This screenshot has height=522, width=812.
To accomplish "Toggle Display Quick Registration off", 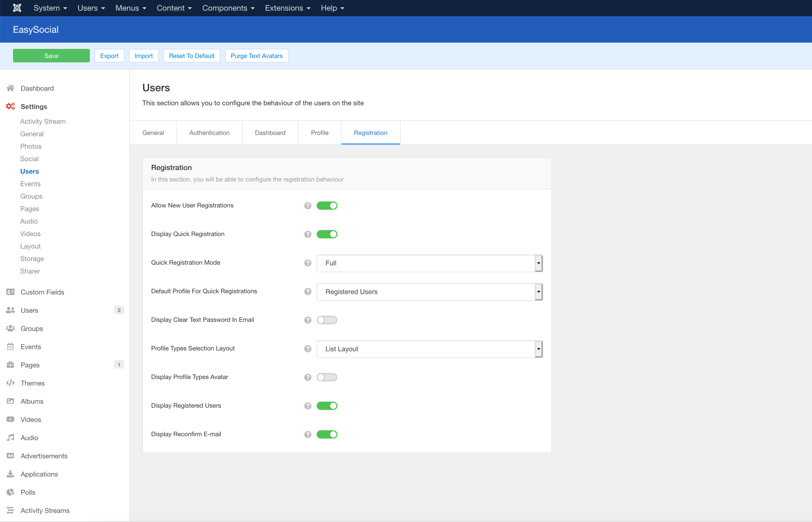I will coord(327,234).
